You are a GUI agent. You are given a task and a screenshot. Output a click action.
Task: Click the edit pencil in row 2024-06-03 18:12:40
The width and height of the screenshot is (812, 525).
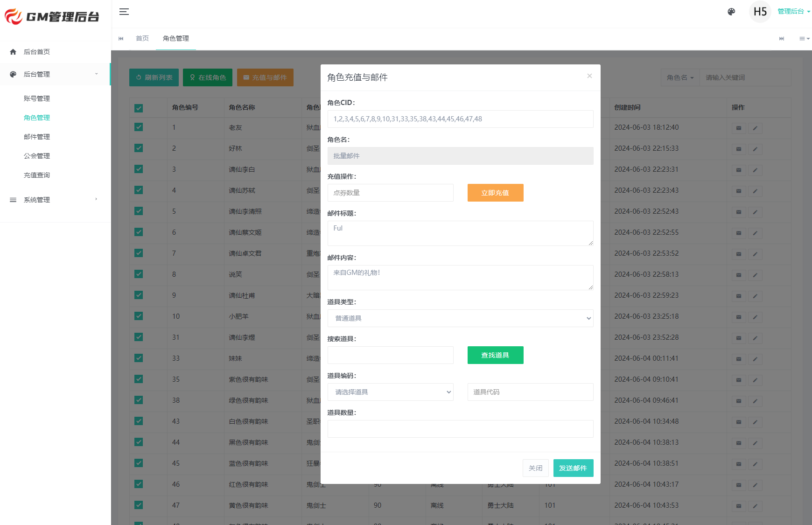pos(755,128)
